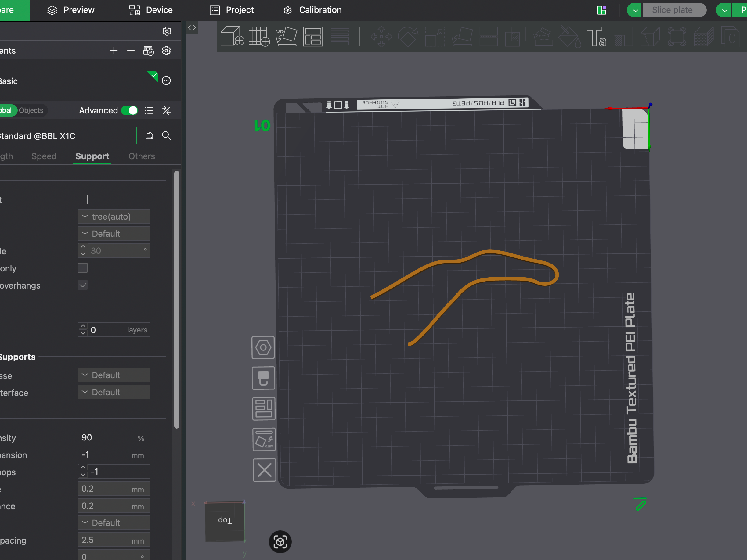The width and height of the screenshot is (747, 560).
Task: Open the tree(auto) support type dropdown
Action: 114,216
